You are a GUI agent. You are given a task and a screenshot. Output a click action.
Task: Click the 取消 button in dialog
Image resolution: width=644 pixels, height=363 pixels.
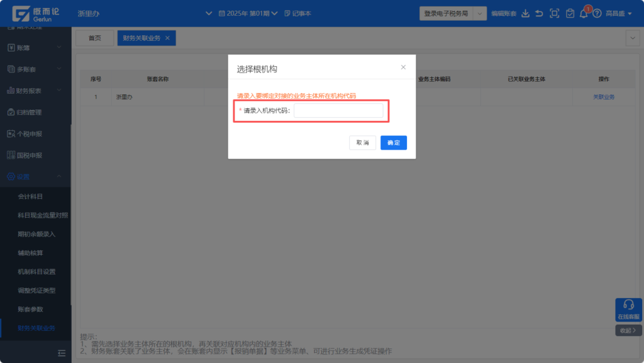pos(362,143)
